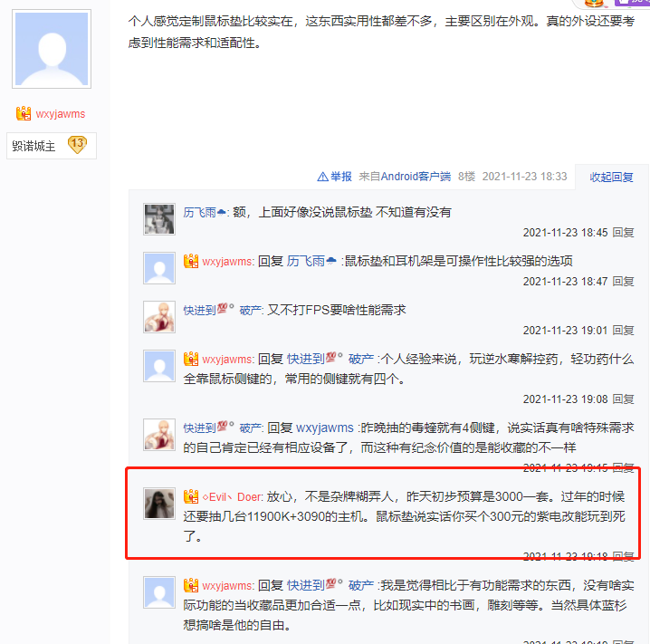
Task: Open the ◇Evil丶Doer username link
Action: pos(232,496)
